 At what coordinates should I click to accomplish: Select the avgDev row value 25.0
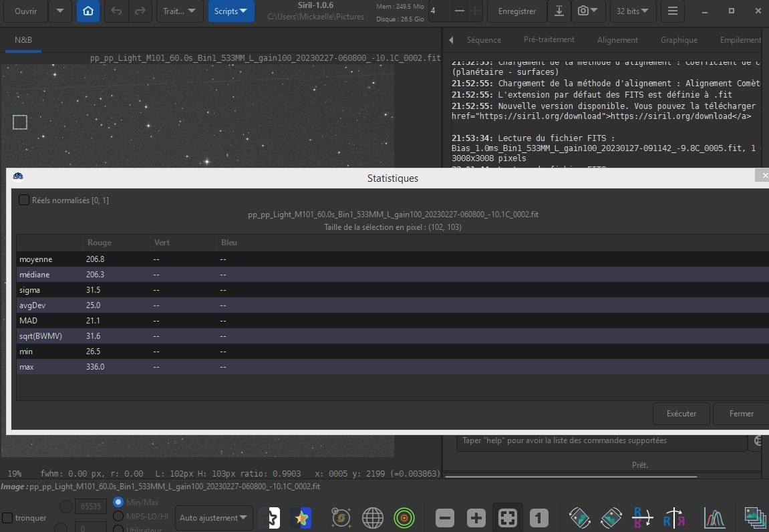93,305
